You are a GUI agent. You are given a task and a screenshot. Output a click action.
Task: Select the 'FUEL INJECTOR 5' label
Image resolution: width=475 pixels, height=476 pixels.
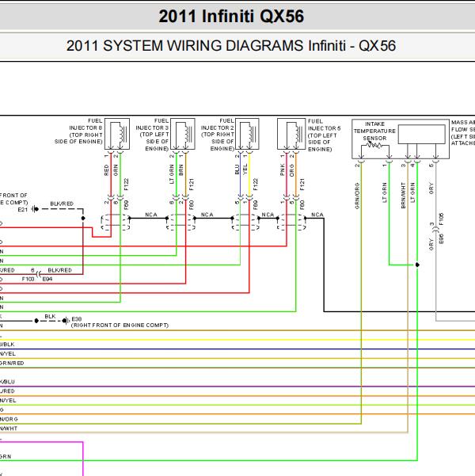[x=324, y=125]
